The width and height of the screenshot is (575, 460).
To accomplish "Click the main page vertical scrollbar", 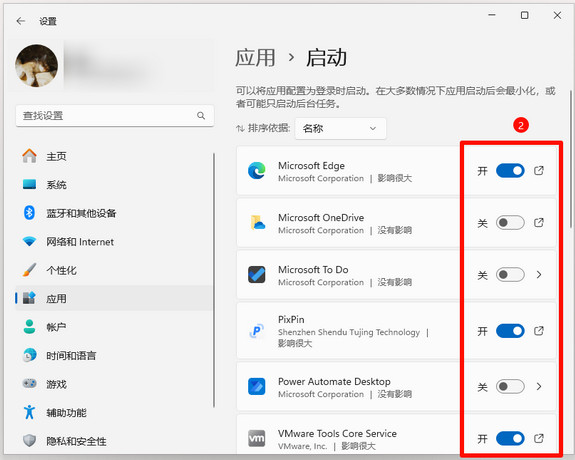I will (x=571, y=159).
